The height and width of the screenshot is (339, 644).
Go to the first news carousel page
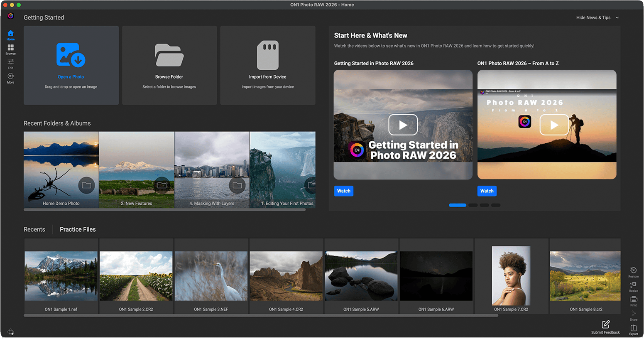(458, 205)
